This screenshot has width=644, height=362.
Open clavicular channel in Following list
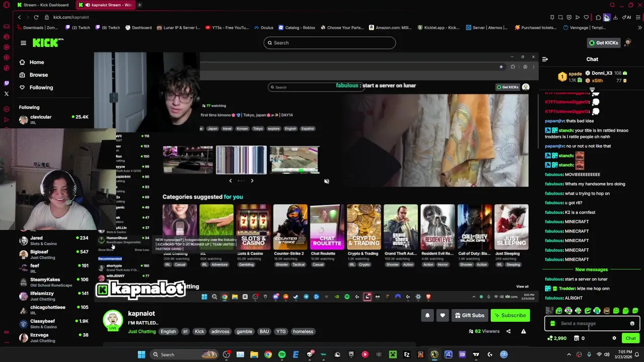53,119
